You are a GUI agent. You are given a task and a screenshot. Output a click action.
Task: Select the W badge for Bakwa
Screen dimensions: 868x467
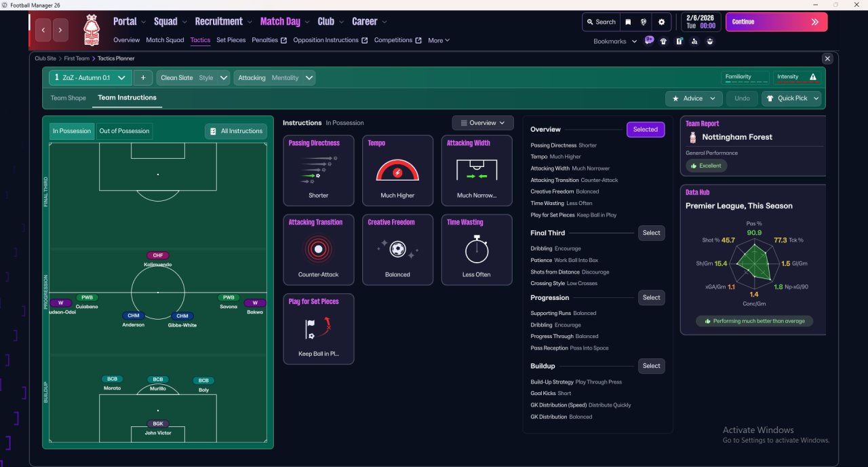pyautogui.click(x=255, y=303)
